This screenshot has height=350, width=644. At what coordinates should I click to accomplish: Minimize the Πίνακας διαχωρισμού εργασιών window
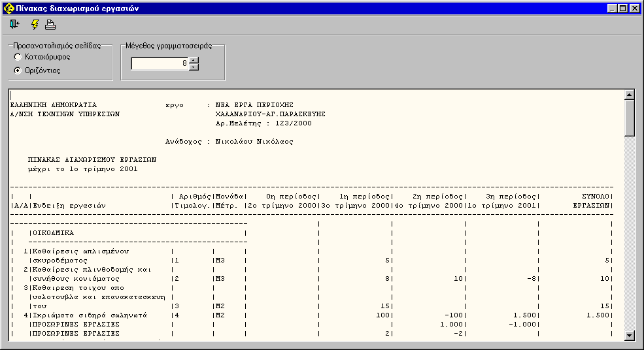pyautogui.click(x=612, y=8)
